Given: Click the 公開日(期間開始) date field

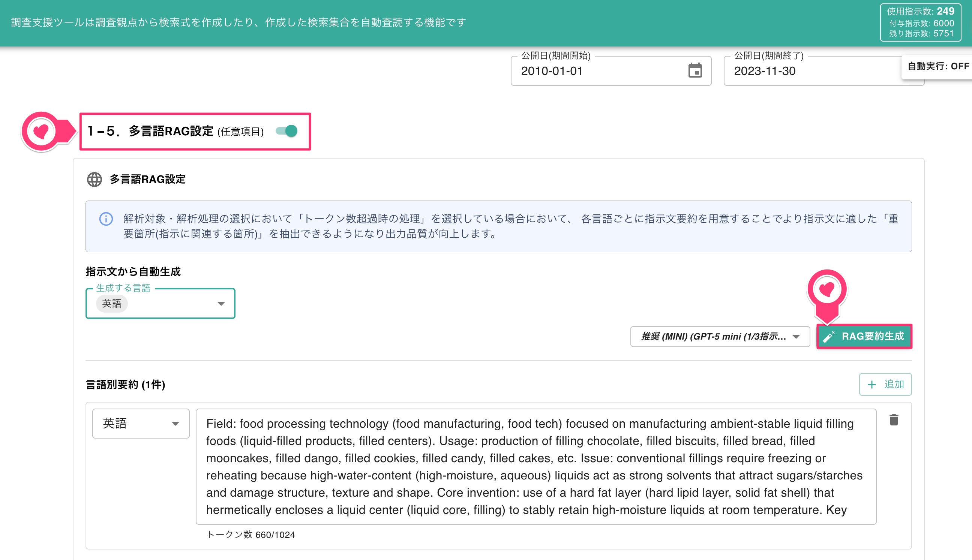Looking at the screenshot, I should pos(611,71).
